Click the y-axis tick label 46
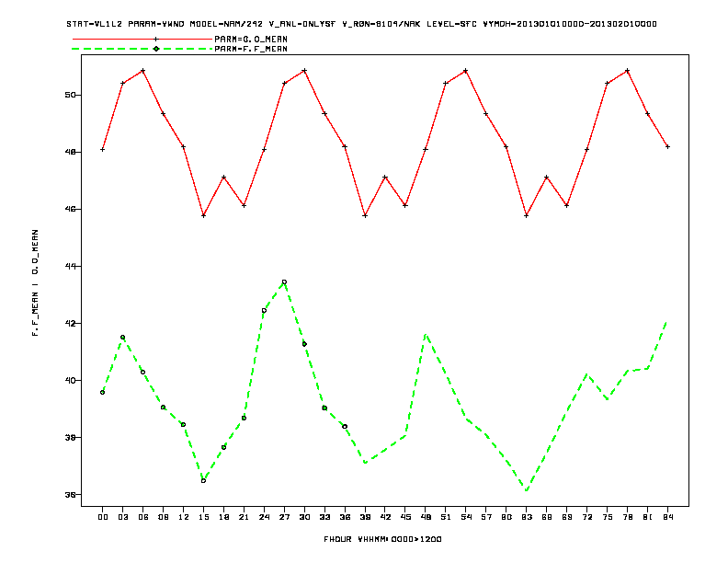This screenshot has width=728, height=563. (70, 209)
